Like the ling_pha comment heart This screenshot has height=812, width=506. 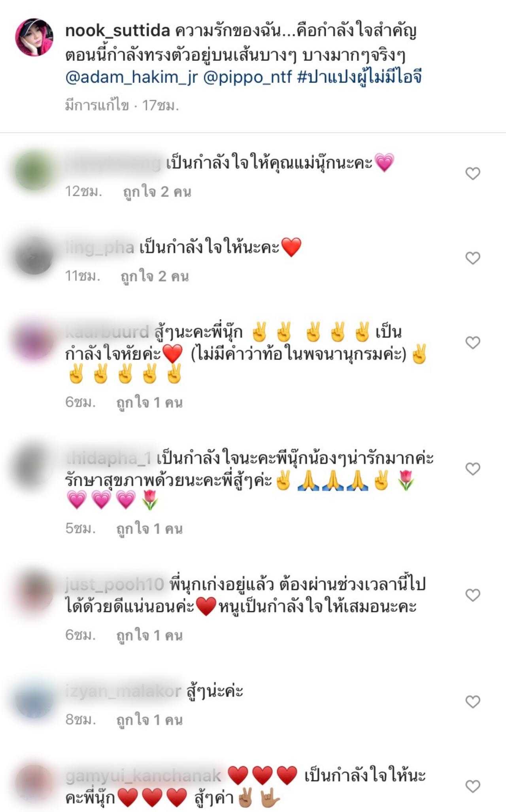472,258
